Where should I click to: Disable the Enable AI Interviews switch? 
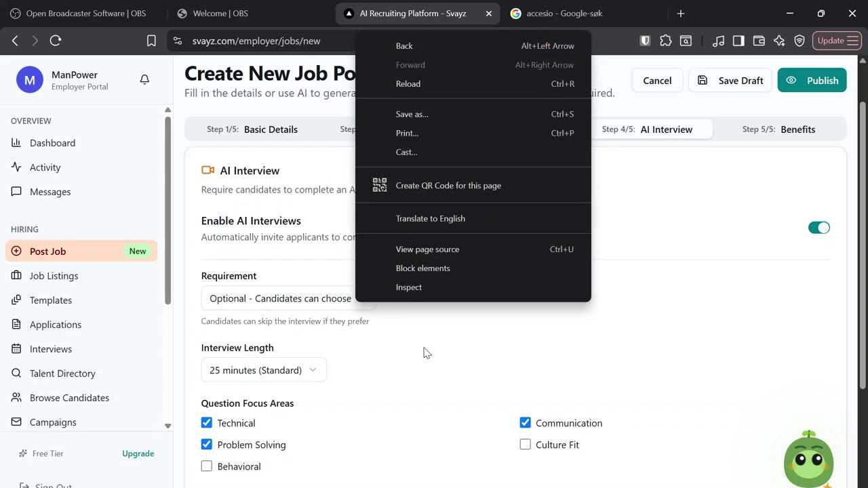click(x=818, y=228)
